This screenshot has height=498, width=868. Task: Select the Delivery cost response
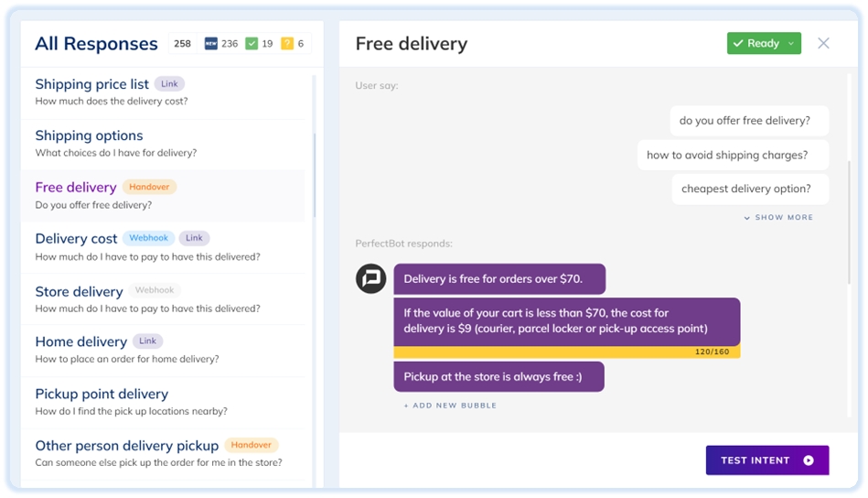(x=163, y=247)
